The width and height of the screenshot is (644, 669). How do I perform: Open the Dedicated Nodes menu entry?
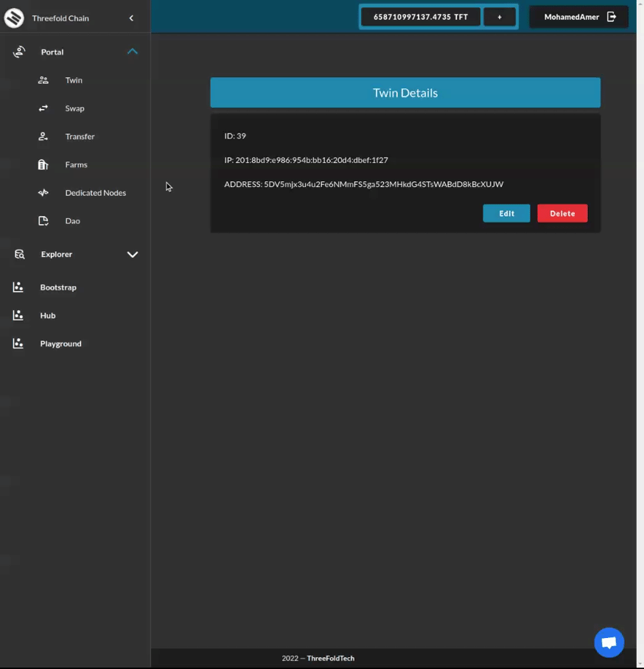(95, 192)
